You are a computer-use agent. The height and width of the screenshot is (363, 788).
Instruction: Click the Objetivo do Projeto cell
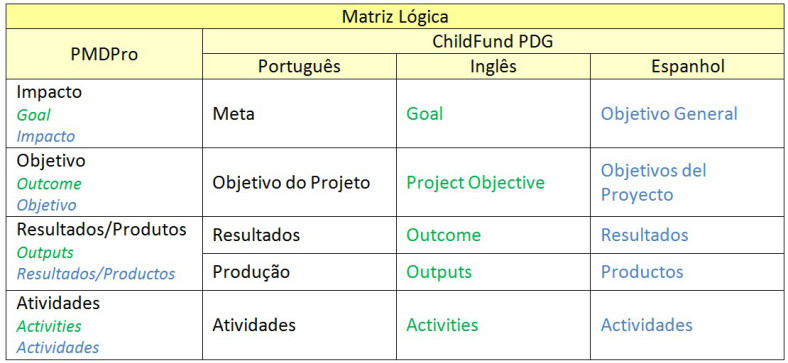point(300,183)
